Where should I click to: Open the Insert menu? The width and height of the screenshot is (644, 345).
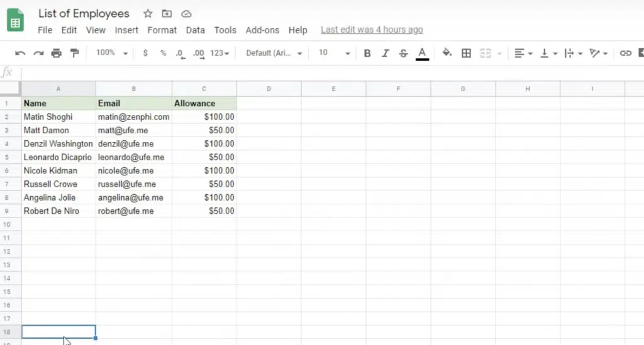126,30
